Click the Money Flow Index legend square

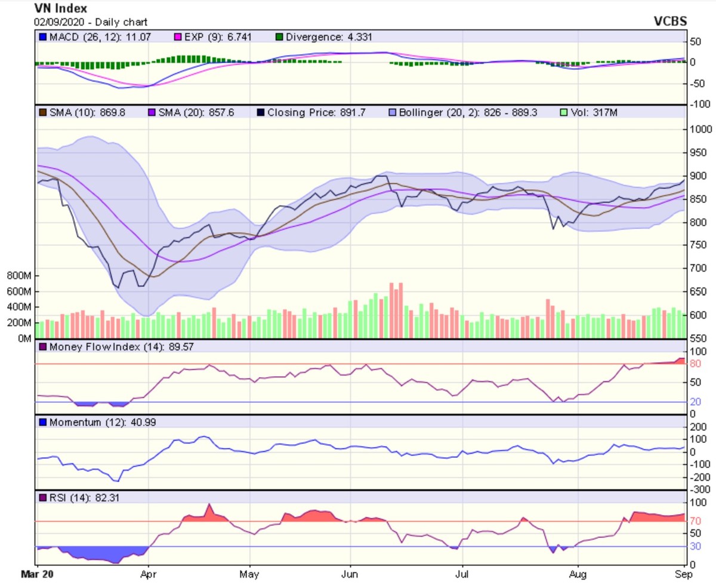pyautogui.click(x=42, y=347)
